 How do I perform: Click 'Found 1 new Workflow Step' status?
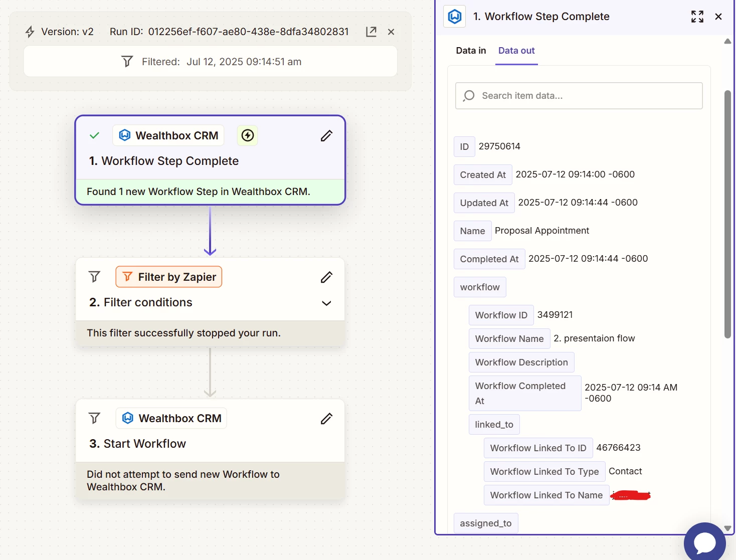pyautogui.click(x=199, y=192)
